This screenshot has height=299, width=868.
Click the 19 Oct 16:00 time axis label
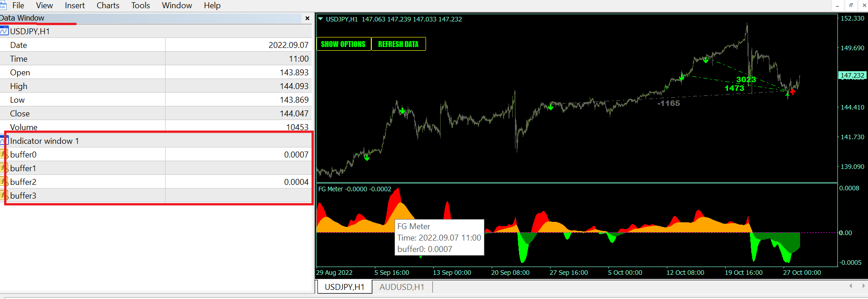pos(744,273)
